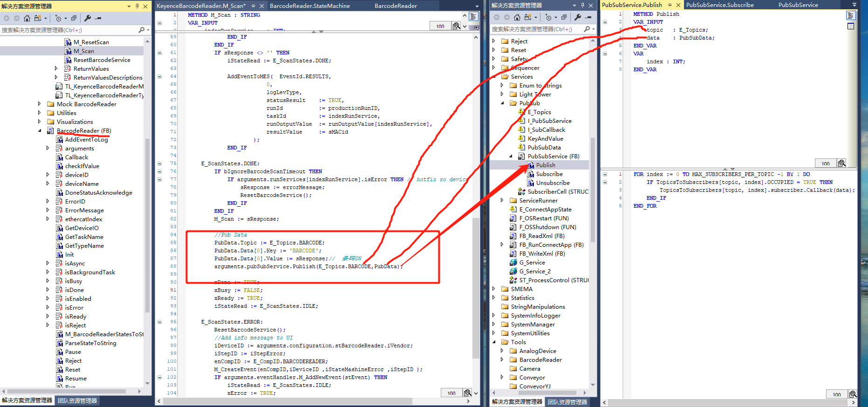Click Collapse All icon in left solution explorer
Viewport: 868px width, 407px height.
coord(74,18)
